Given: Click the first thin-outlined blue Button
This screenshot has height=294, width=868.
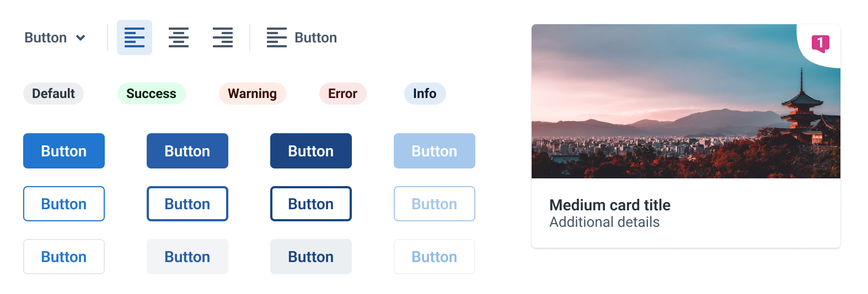Looking at the screenshot, I should click(64, 204).
